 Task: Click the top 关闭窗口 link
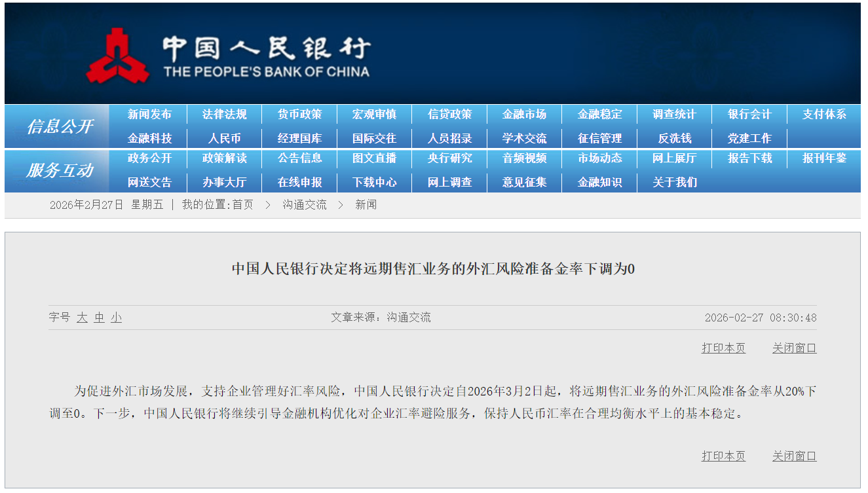(794, 348)
